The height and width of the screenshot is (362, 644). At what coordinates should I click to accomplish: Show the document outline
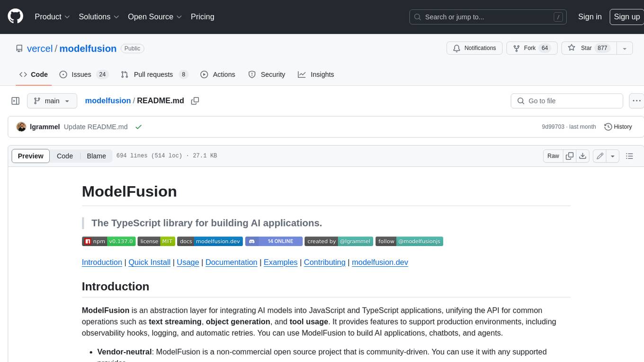(x=629, y=156)
